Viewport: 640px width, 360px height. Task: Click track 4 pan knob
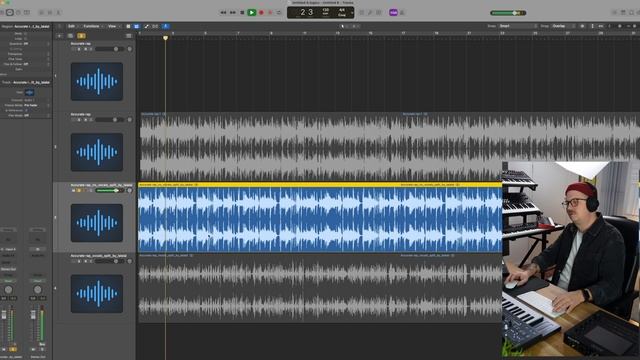[x=129, y=261]
